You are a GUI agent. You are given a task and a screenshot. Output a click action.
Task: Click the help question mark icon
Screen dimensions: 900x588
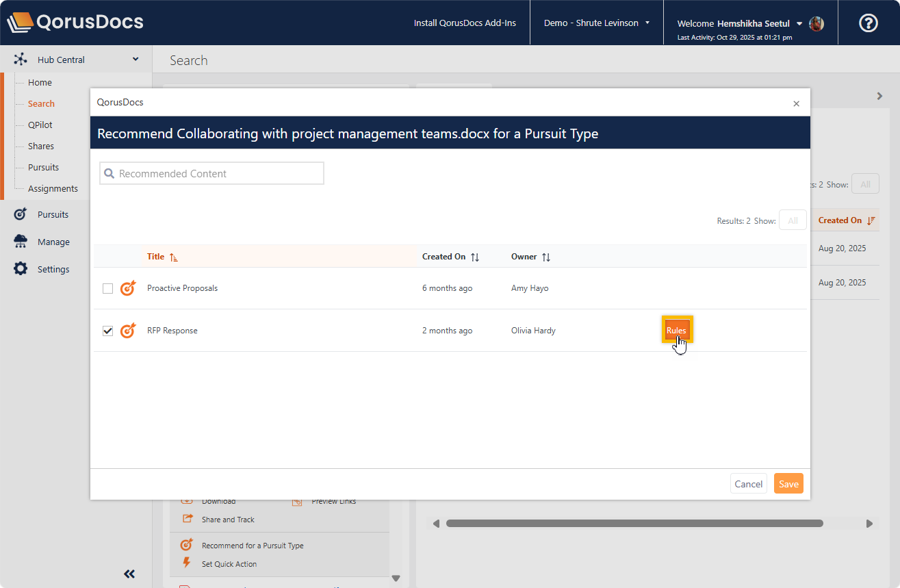click(868, 23)
